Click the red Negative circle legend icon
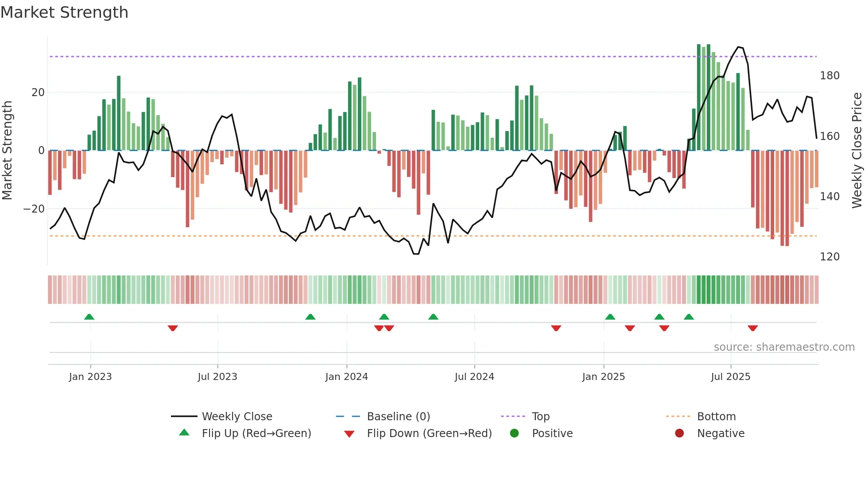The image size is (868, 488). (x=679, y=433)
